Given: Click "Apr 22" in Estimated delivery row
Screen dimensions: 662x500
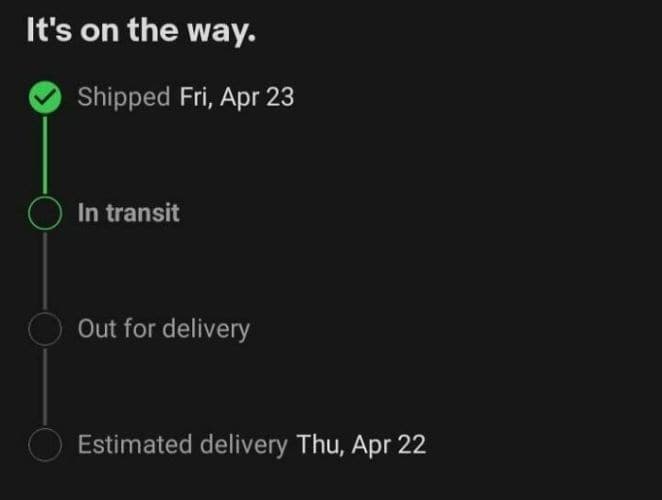Looking at the screenshot, I should tap(389, 446).
